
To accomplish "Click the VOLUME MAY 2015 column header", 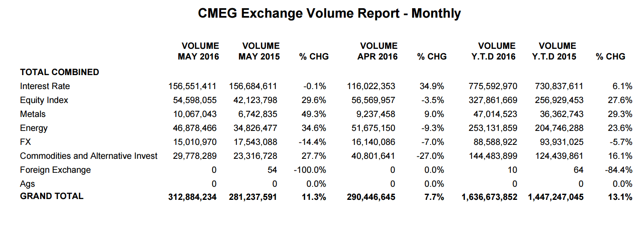I will (x=259, y=51).
